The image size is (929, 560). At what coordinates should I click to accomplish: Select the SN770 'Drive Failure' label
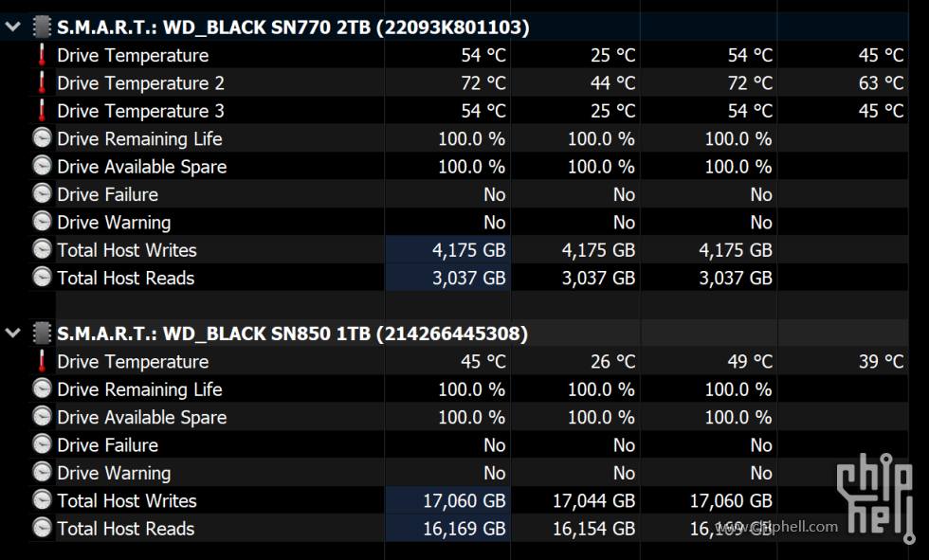point(107,195)
